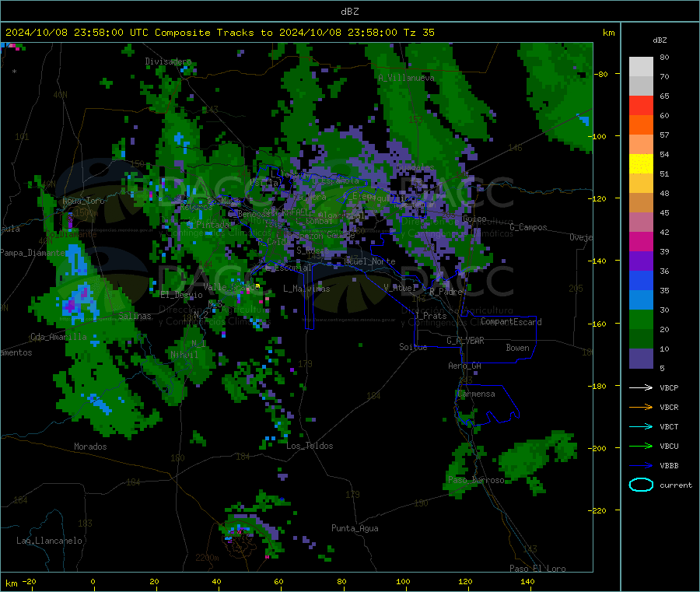Viewport: 700px width, 592px height.
Task: Click the Los_Toldos map label
Action: point(310,446)
